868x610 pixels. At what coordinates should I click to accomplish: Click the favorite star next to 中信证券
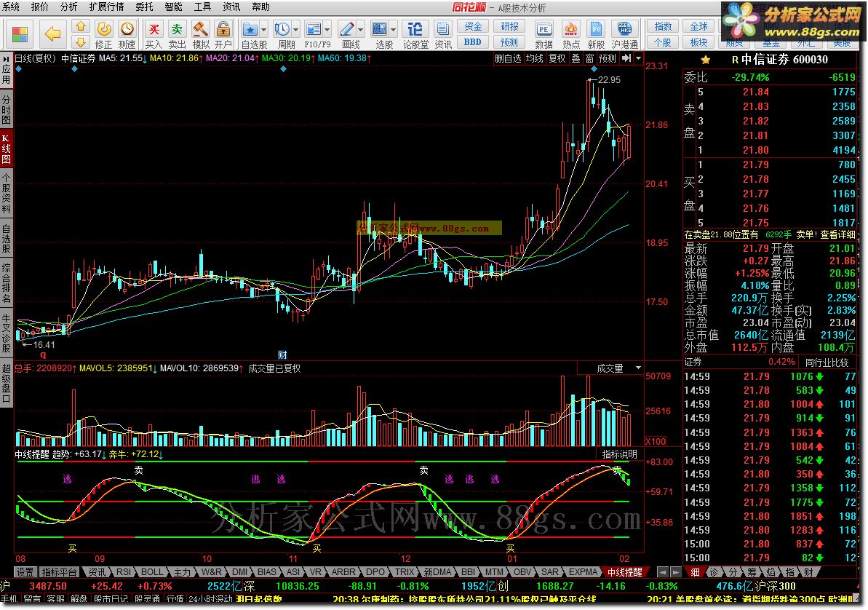pos(705,59)
